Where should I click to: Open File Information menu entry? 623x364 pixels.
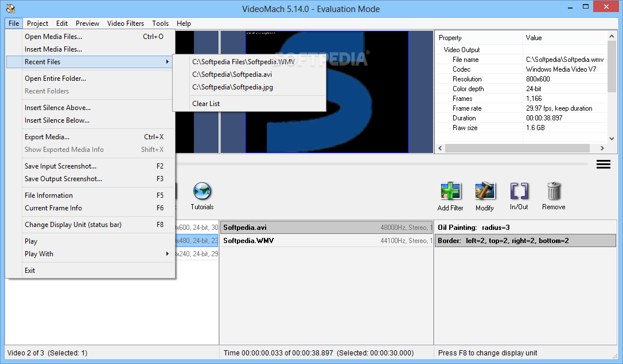90,195
